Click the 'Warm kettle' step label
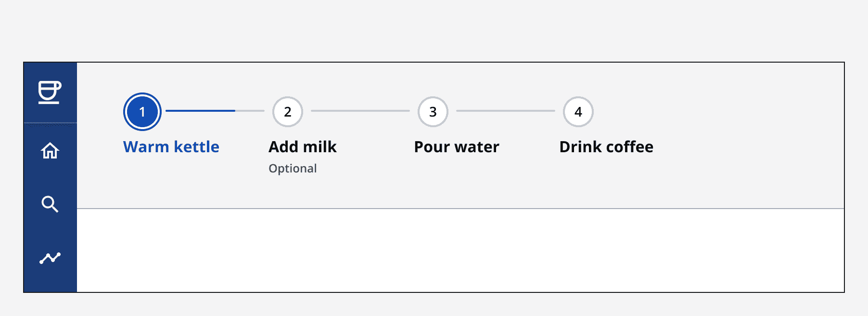The height and width of the screenshot is (316, 868). tap(171, 146)
